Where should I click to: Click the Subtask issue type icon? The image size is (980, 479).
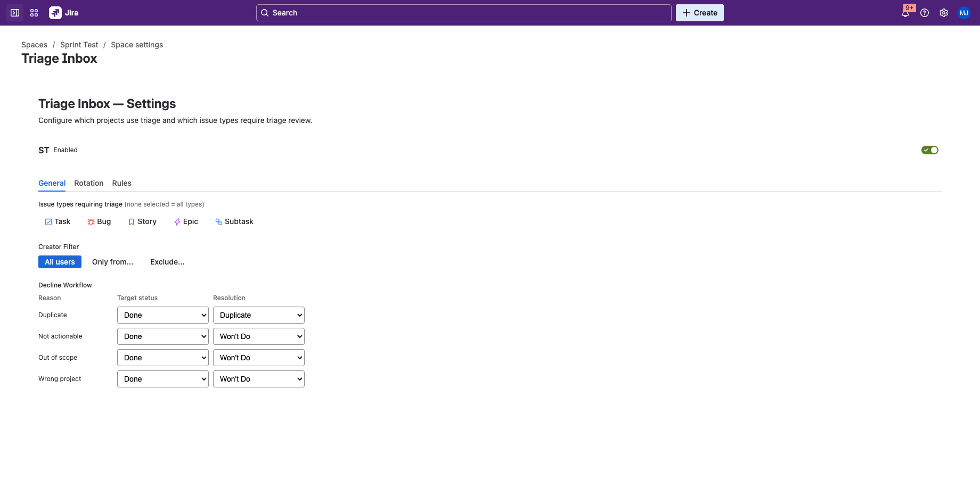click(218, 221)
